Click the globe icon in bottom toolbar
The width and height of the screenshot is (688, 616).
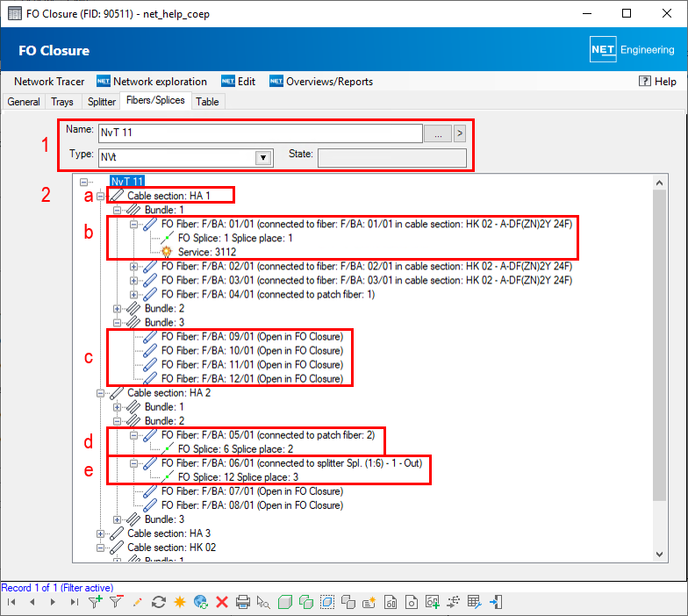click(201, 602)
